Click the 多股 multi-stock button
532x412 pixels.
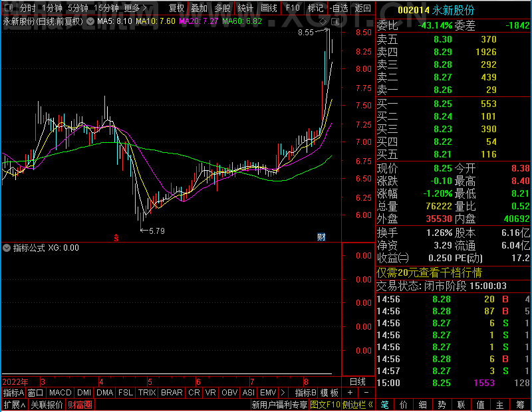pyautogui.click(x=223, y=8)
